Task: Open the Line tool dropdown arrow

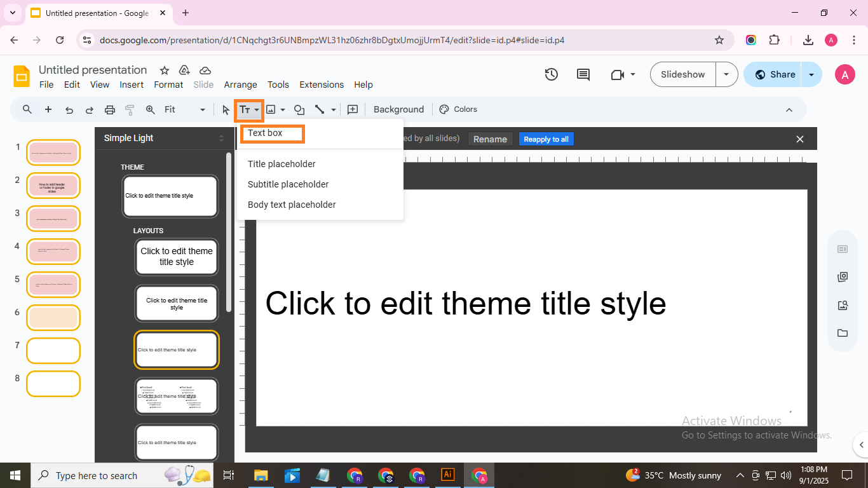Action: click(x=334, y=110)
